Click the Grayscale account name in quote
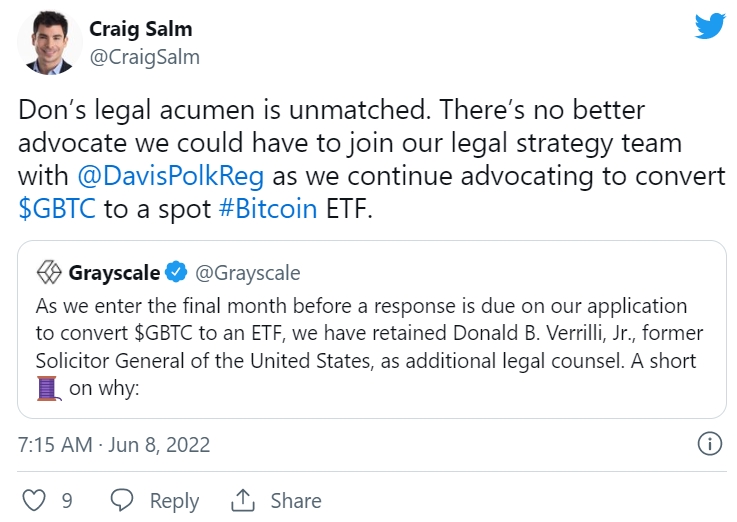This screenshot has height=522, width=737. tap(114, 272)
